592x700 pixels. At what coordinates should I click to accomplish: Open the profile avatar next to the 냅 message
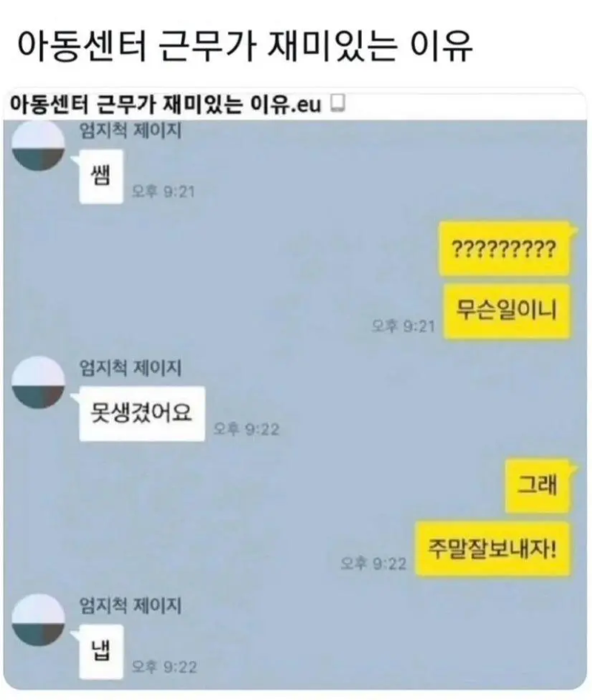tap(38, 619)
